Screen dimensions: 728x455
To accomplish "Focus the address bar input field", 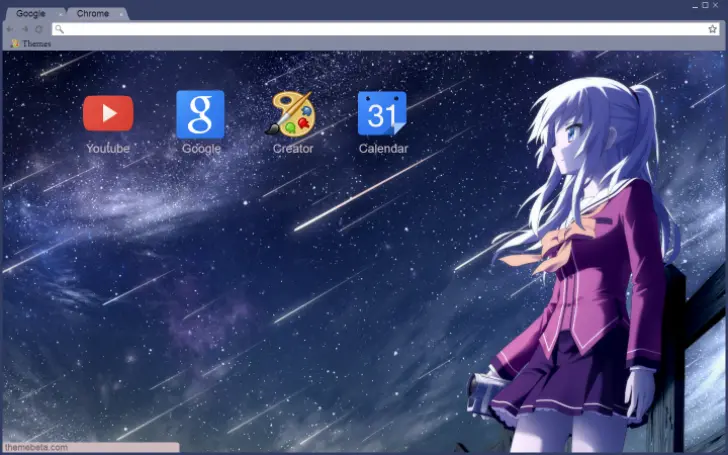I will [380, 30].
